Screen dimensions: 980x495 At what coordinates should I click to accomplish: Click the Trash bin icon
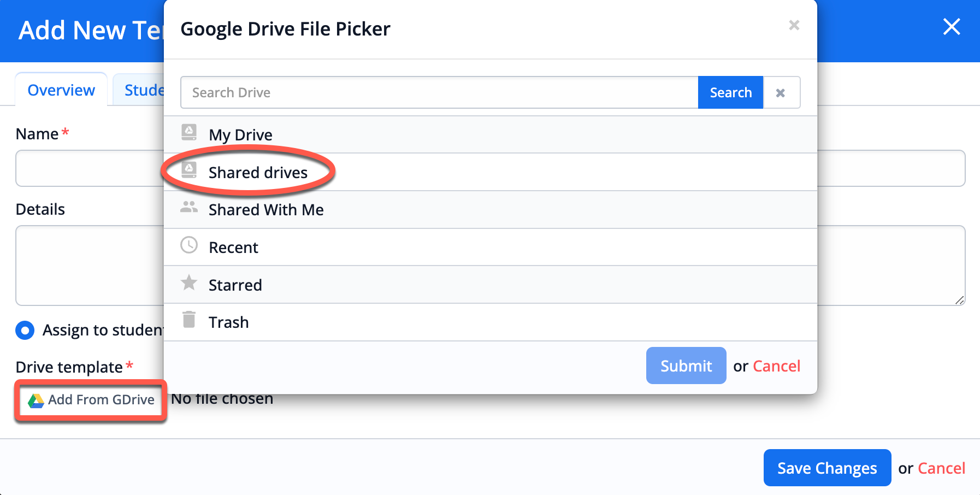coord(189,320)
